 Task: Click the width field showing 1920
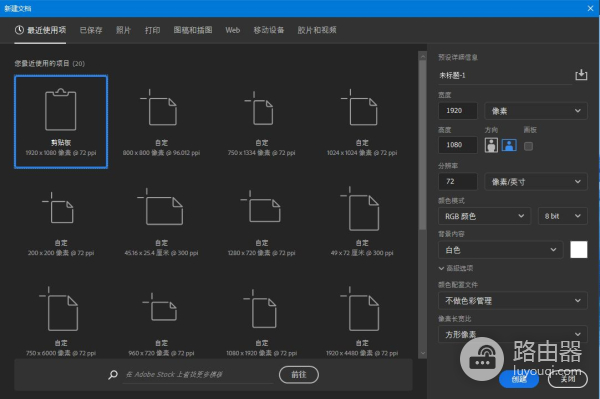[458, 111]
